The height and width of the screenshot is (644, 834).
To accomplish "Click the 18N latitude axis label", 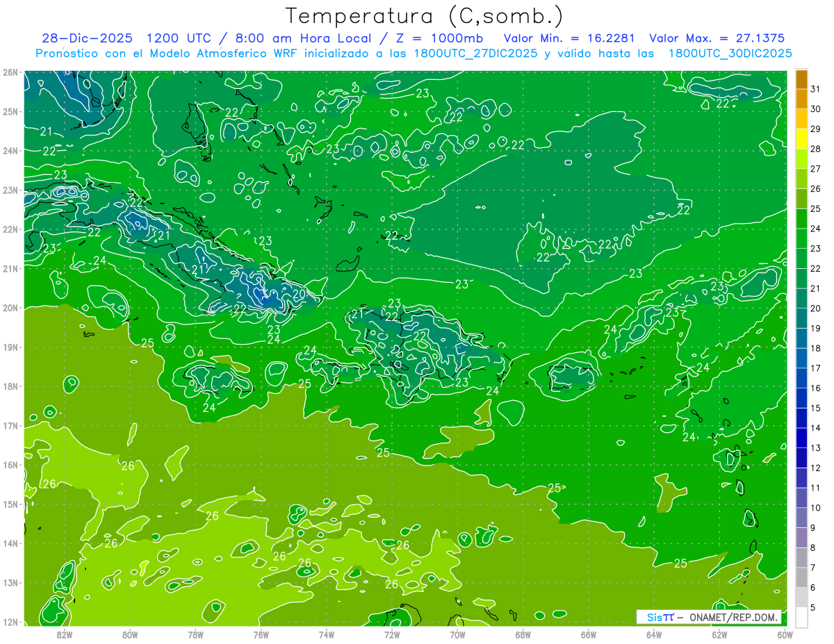I will [10, 386].
